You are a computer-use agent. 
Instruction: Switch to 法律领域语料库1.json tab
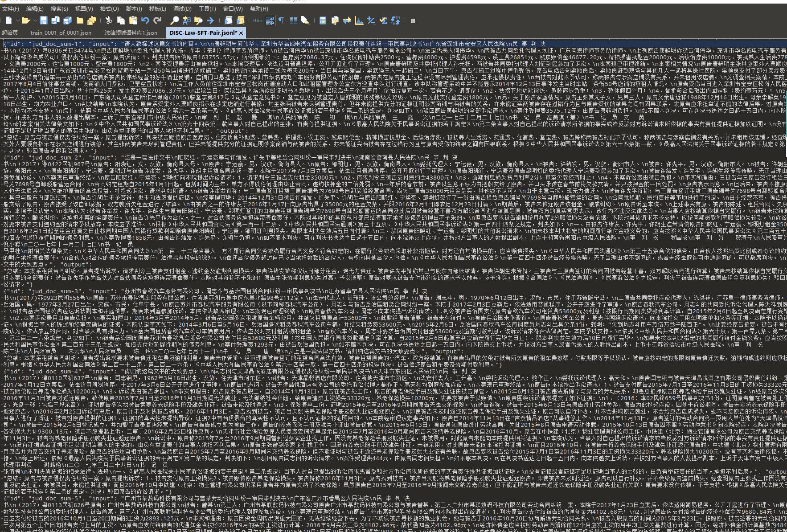(x=131, y=33)
